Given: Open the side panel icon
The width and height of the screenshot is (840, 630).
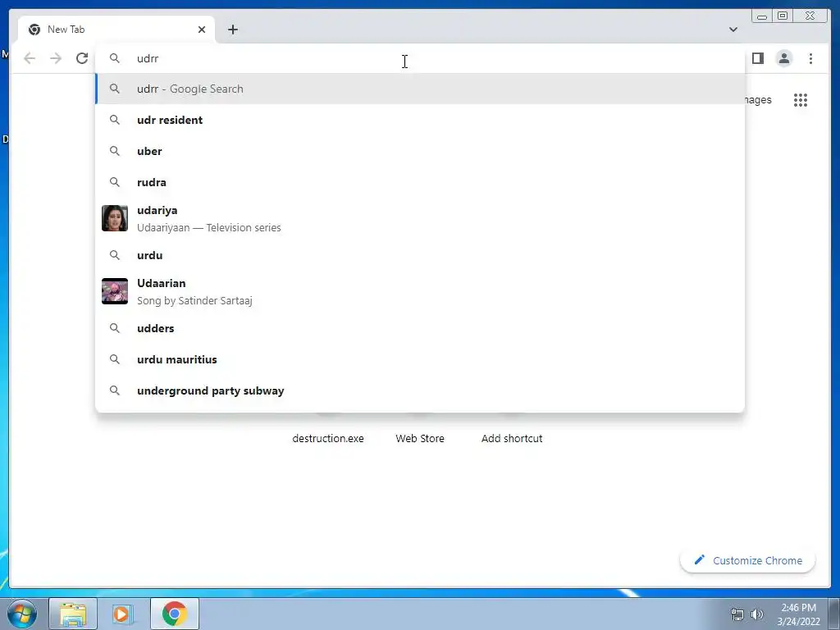Looking at the screenshot, I should (x=757, y=58).
